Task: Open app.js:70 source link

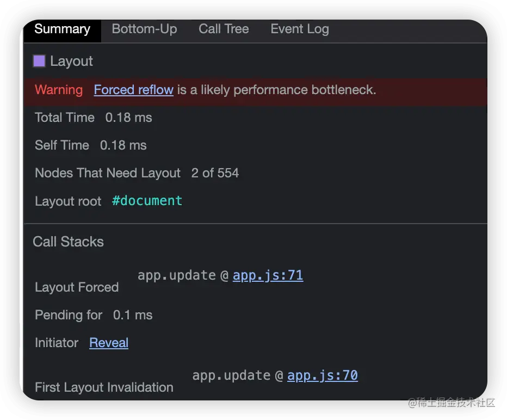Action: [x=323, y=375]
